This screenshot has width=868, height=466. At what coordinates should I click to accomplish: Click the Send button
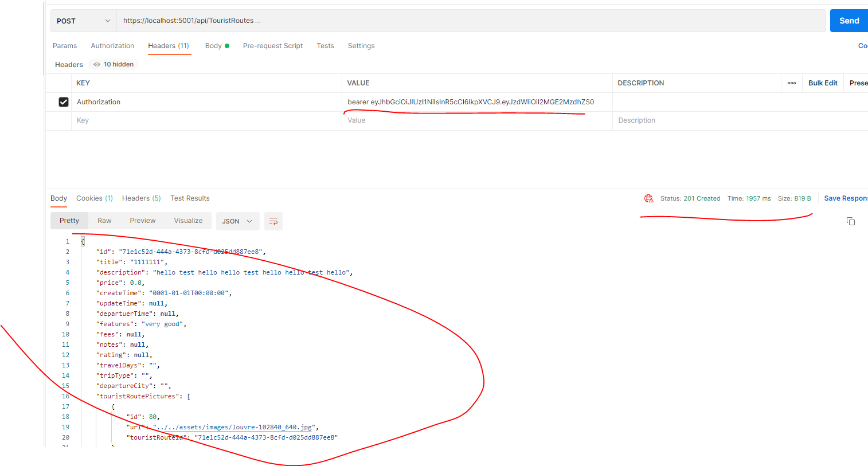(x=849, y=20)
